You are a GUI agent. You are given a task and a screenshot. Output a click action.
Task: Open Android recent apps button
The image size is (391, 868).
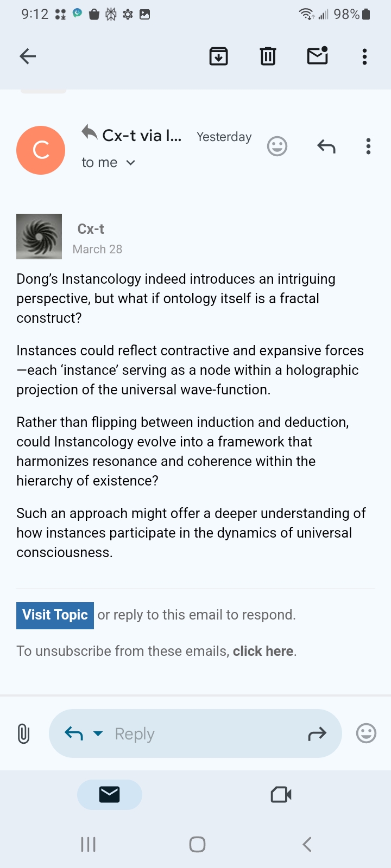coord(88,844)
